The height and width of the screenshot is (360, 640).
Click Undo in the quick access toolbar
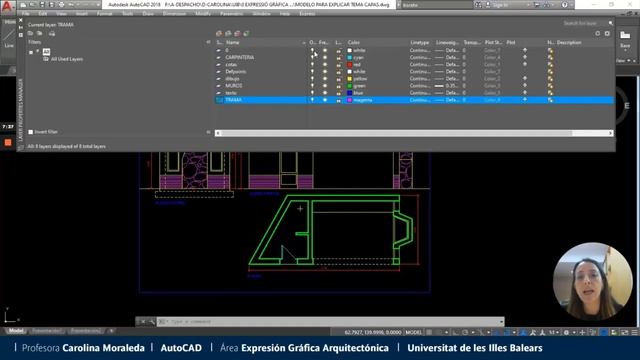click(x=71, y=5)
